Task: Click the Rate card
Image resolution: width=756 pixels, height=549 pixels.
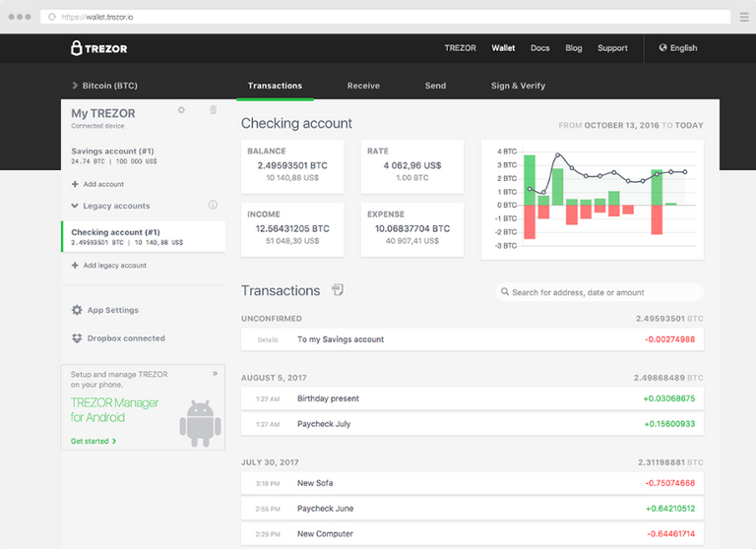Action: [x=412, y=167]
